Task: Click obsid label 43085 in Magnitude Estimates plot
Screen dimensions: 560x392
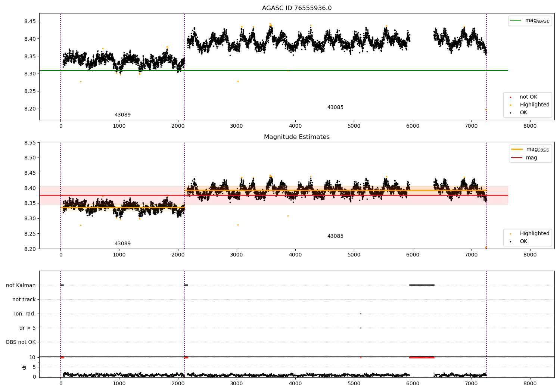Action: pyautogui.click(x=335, y=236)
